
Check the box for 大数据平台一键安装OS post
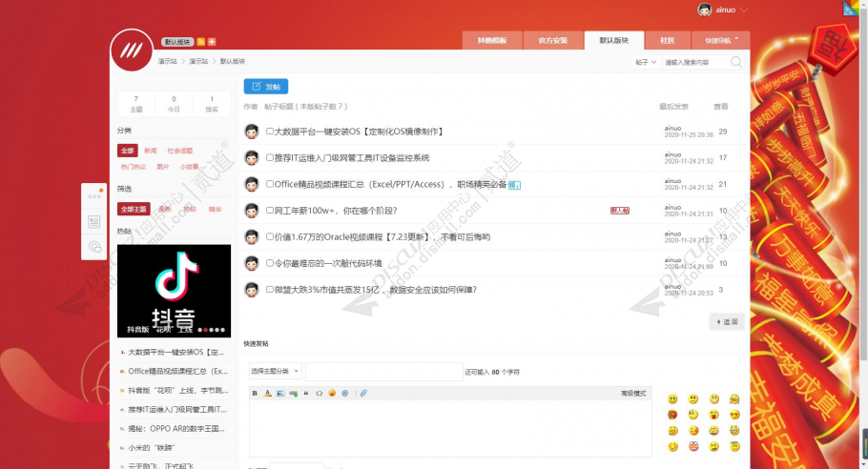270,132
